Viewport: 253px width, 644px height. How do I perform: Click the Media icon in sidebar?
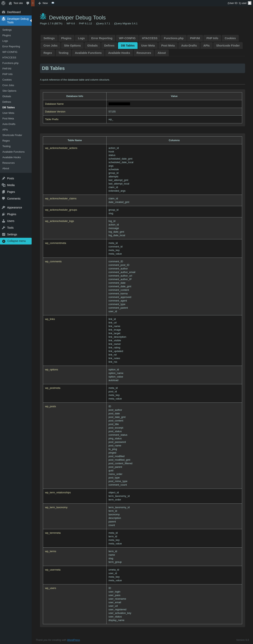coord(4,185)
